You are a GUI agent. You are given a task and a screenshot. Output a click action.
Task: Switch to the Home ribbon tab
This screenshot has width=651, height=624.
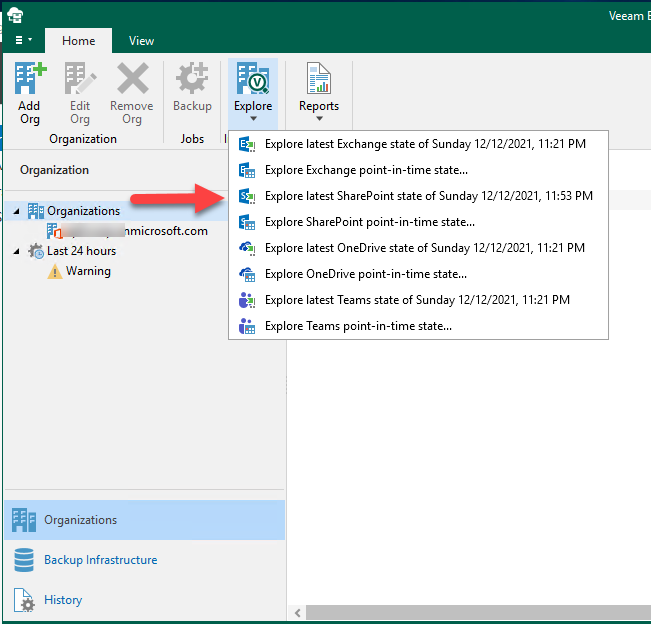pyautogui.click(x=78, y=41)
